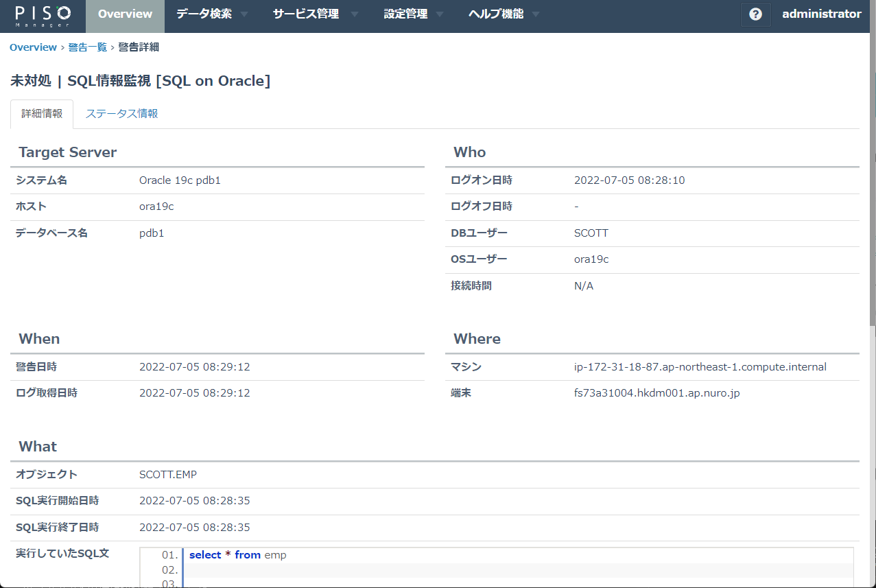The width and height of the screenshot is (876, 588).
Task: Open the help question mark icon
Action: pyautogui.click(x=755, y=14)
